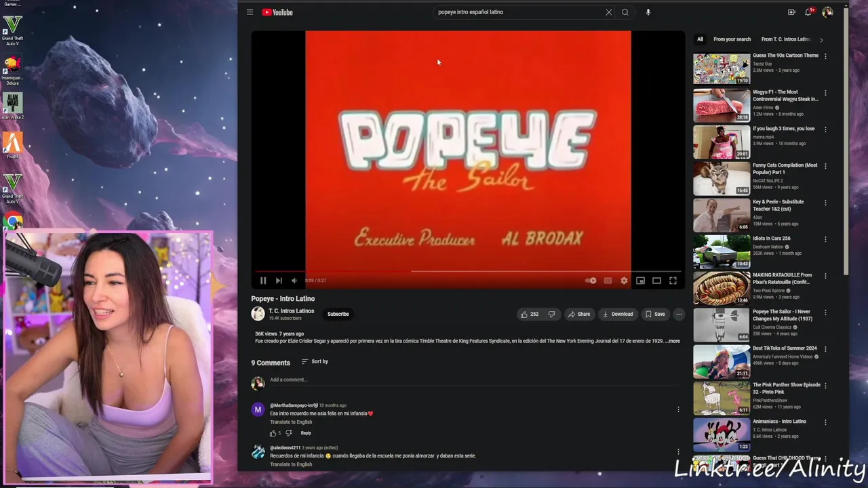
Task: Click the search magnifier button
Action: click(625, 12)
